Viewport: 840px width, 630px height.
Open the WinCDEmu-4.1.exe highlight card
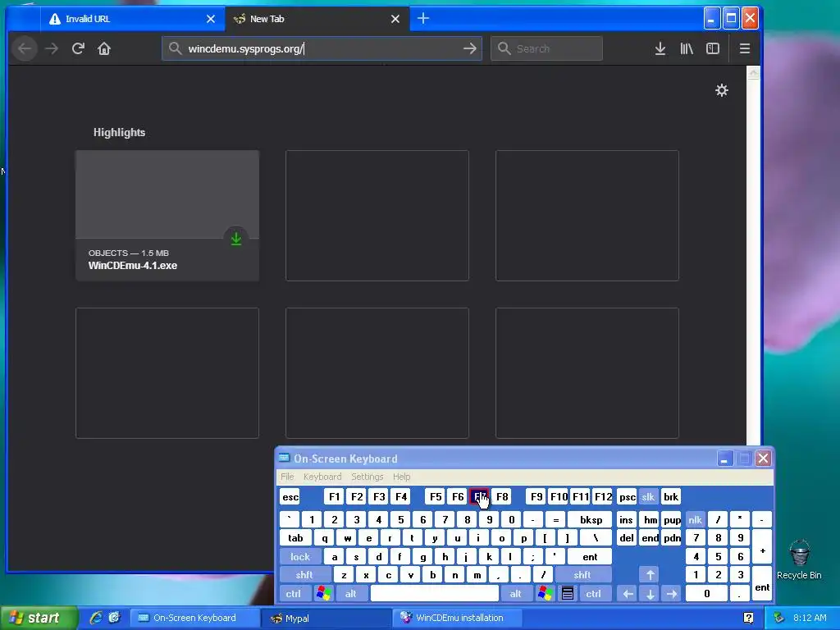pyautogui.click(x=167, y=216)
